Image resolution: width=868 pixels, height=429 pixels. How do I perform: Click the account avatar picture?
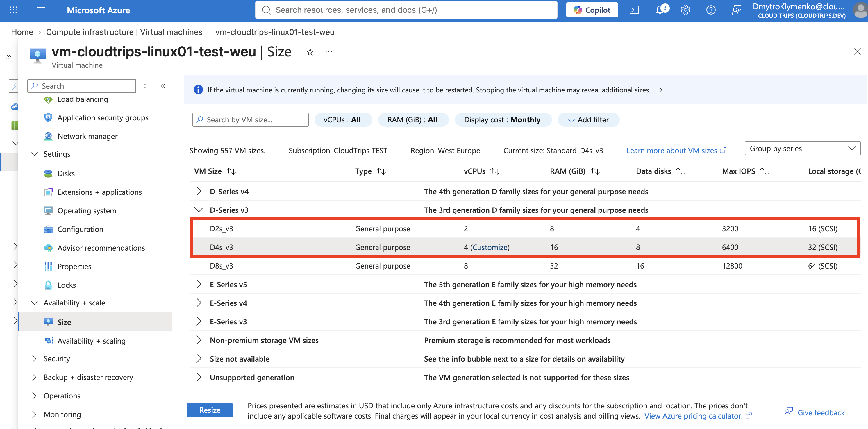[x=860, y=10]
